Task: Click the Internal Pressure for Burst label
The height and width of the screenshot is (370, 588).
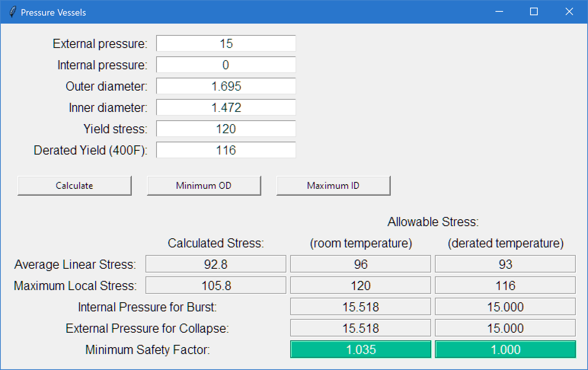Action: (147, 307)
